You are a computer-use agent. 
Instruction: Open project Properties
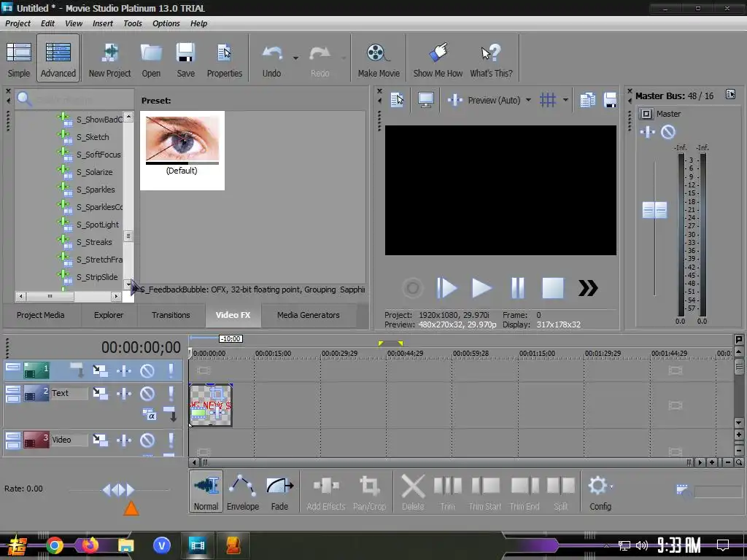pos(225,60)
